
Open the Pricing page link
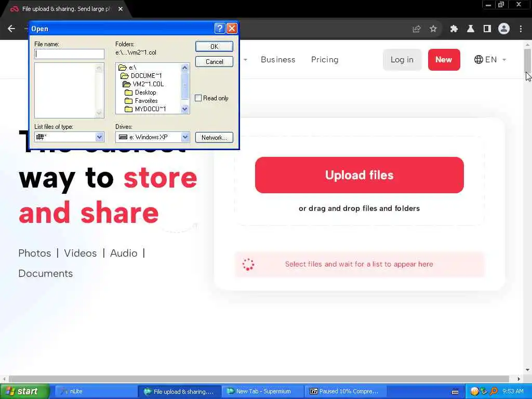tap(325, 60)
